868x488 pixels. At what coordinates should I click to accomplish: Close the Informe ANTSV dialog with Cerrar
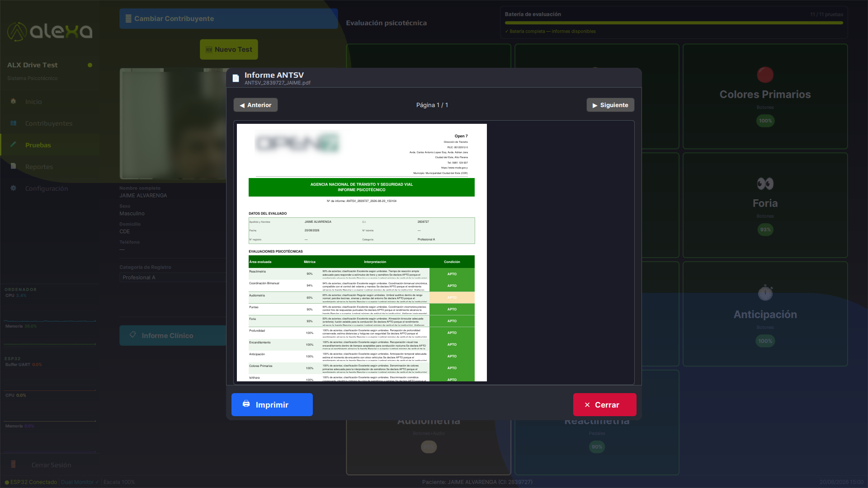pyautogui.click(x=605, y=404)
